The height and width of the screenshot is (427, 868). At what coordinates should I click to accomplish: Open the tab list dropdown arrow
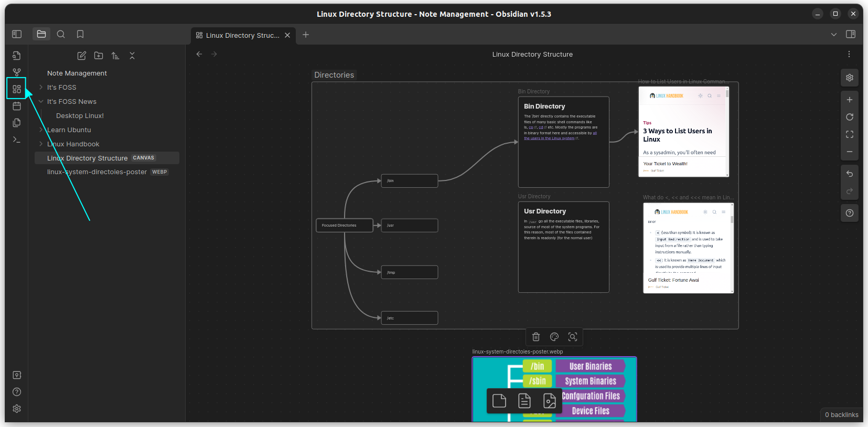834,35
